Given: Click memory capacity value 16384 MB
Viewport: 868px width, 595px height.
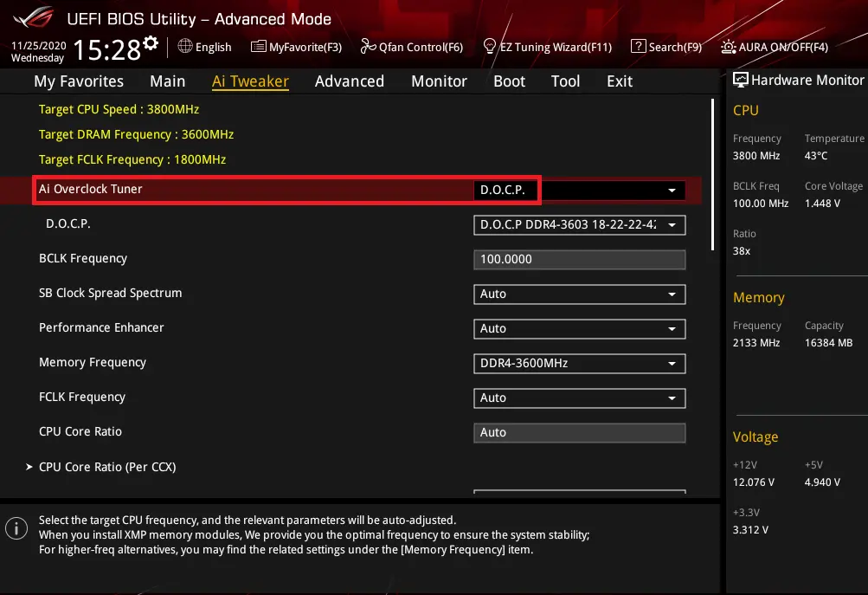Looking at the screenshot, I should point(829,343).
